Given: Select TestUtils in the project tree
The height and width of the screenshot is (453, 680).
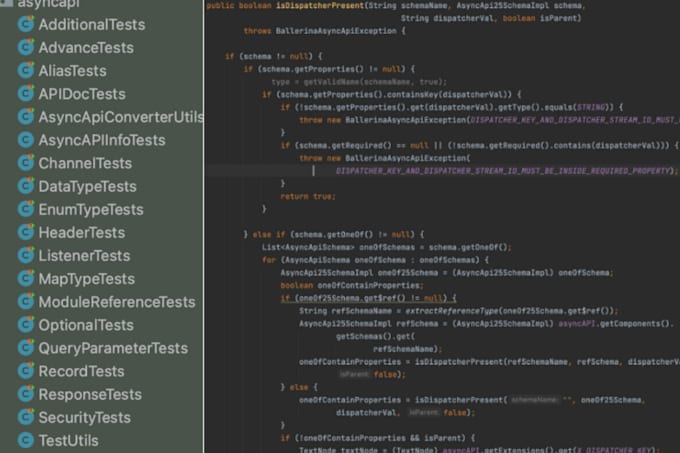Looking at the screenshot, I should [68, 441].
